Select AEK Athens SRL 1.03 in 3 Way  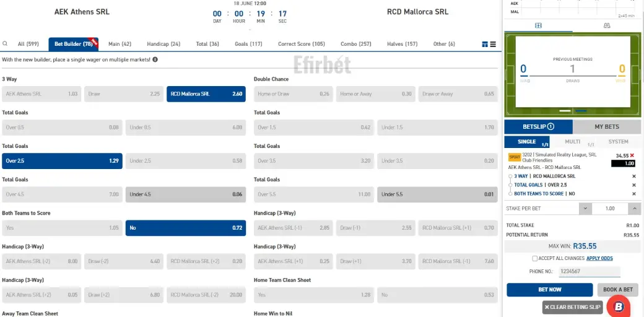coord(41,94)
